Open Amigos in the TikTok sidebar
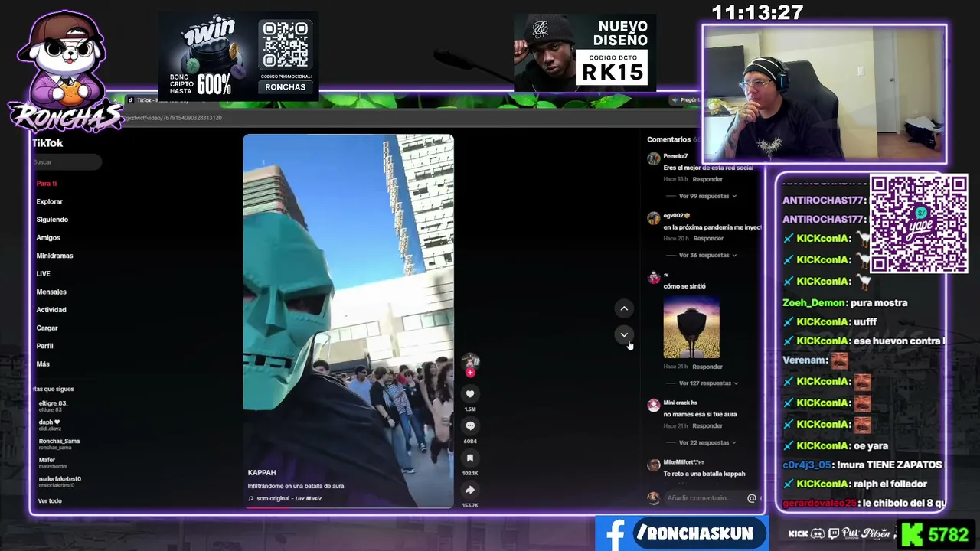 point(48,238)
